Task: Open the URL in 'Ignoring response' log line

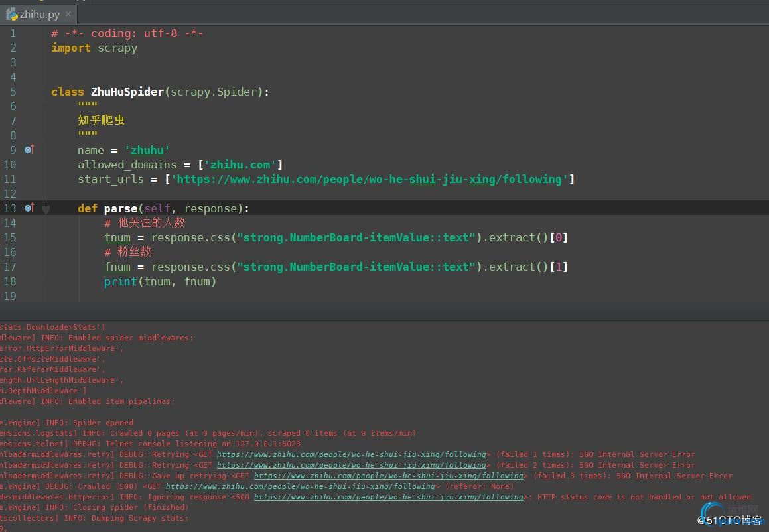Action: pyautogui.click(x=388, y=497)
